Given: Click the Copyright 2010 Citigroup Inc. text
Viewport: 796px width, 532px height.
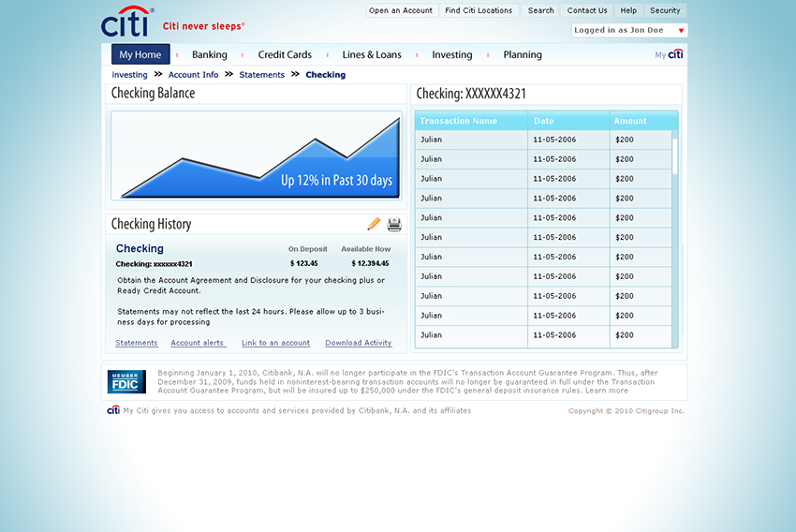Looking at the screenshot, I should [x=626, y=410].
